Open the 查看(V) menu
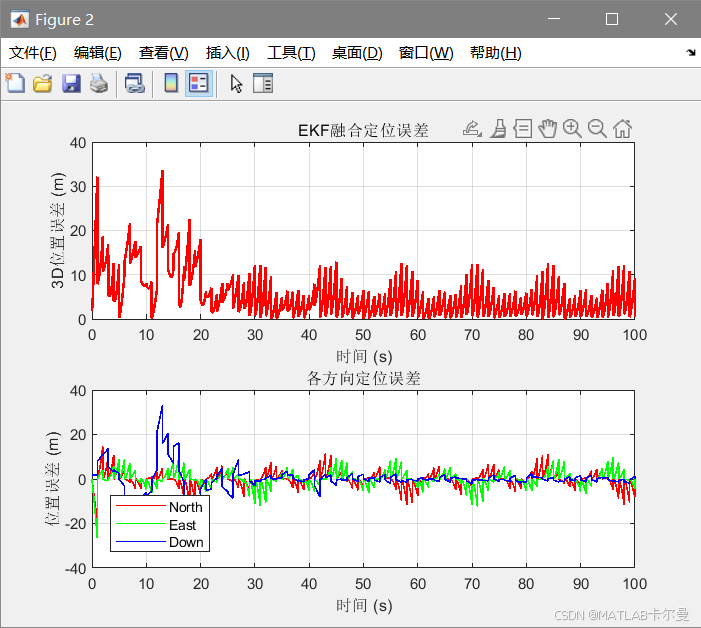The width and height of the screenshot is (701, 628). 164,53
